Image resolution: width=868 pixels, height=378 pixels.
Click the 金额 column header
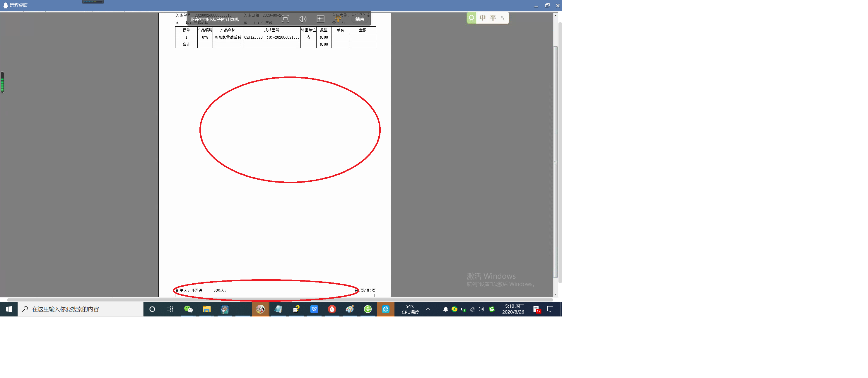pyautogui.click(x=363, y=30)
